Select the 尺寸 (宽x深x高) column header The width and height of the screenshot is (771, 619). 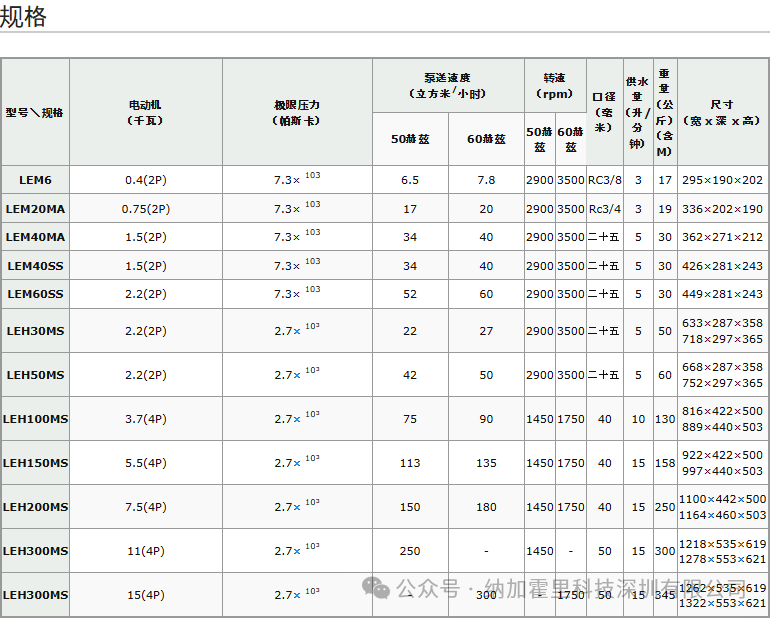722,113
